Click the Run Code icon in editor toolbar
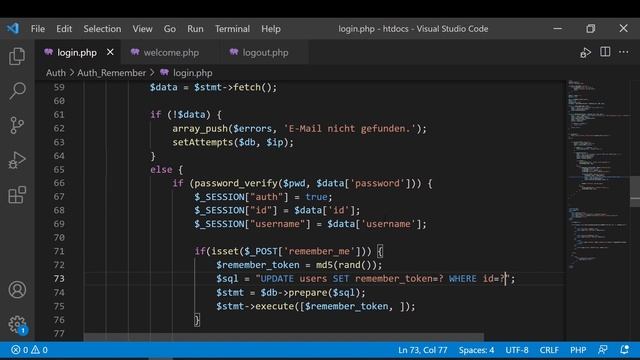Viewport: 640px width, 360px height. coord(585,53)
